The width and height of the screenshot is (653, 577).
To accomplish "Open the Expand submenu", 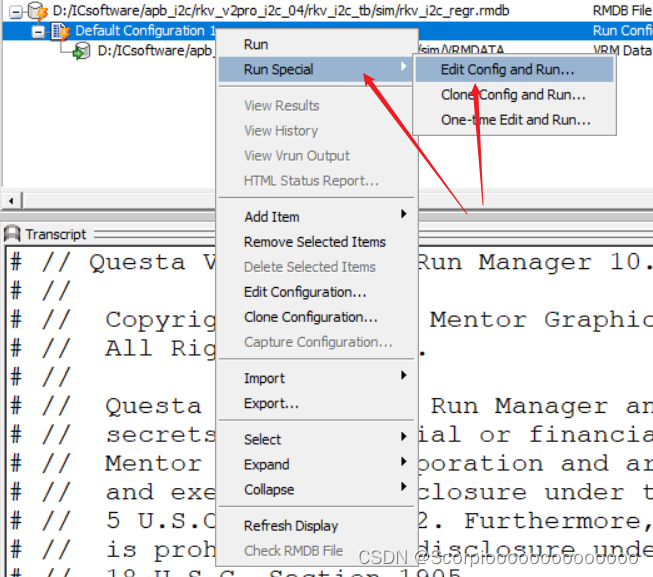I will point(315,465).
